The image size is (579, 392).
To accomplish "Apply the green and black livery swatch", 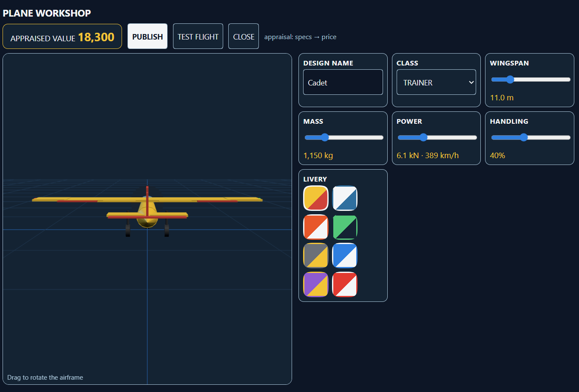I will pos(345,227).
